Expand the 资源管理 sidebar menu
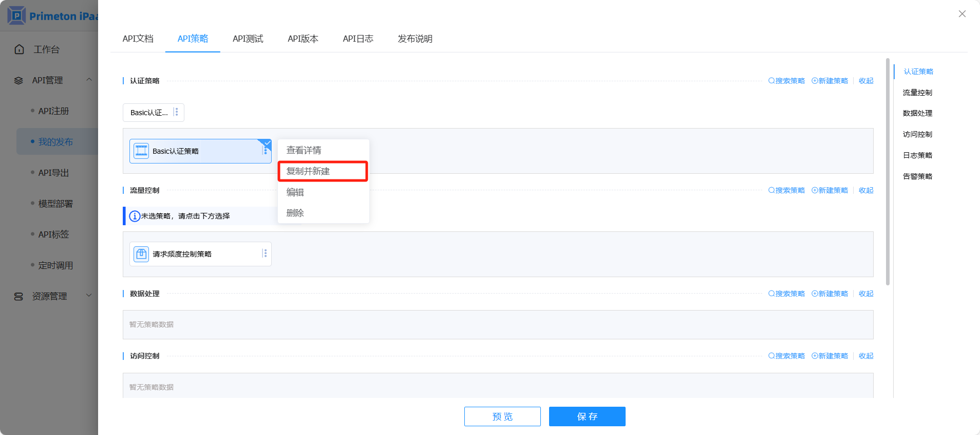The height and width of the screenshot is (435, 980). pos(89,296)
